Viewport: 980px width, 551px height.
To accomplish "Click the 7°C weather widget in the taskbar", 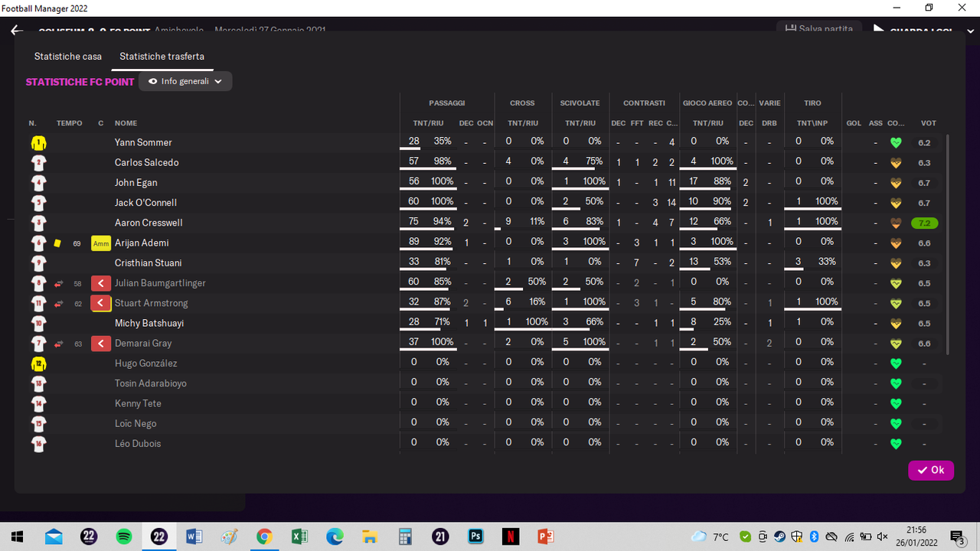I will (x=710, y=537).
